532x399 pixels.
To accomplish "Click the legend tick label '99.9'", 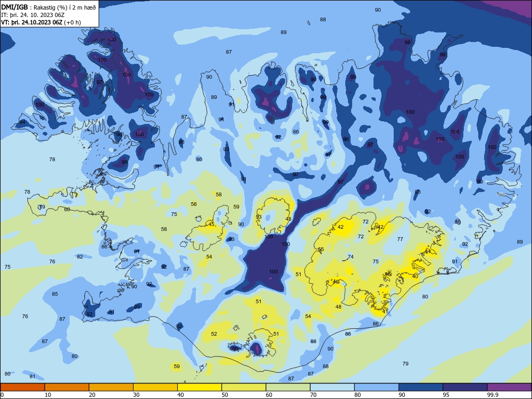I will point(493,395).
